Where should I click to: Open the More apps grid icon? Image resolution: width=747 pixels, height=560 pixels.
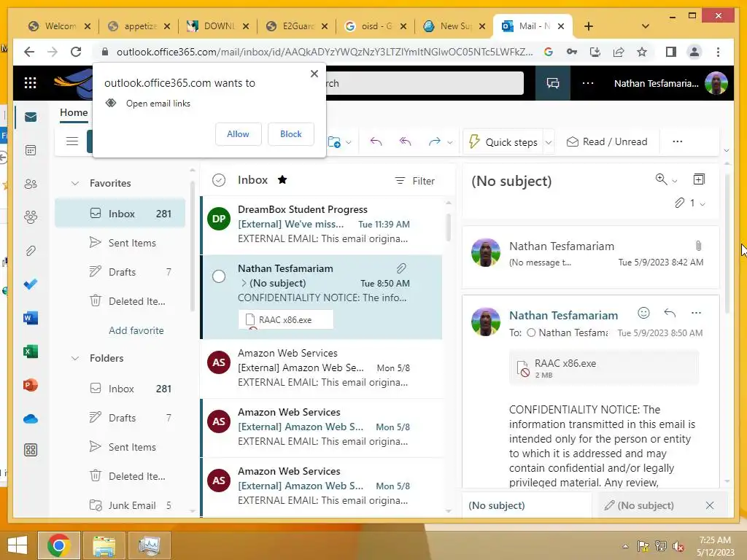[x=31, y=450]
